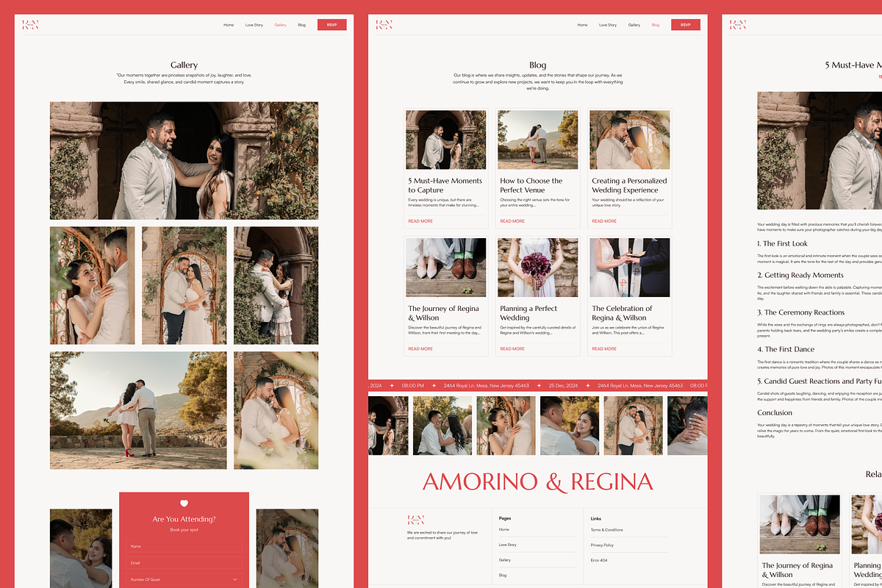Click the 'How to Choose the Perfect Venue' title
Image resolution: width=882 pixels, height=588 pixels.
point(531,185)
